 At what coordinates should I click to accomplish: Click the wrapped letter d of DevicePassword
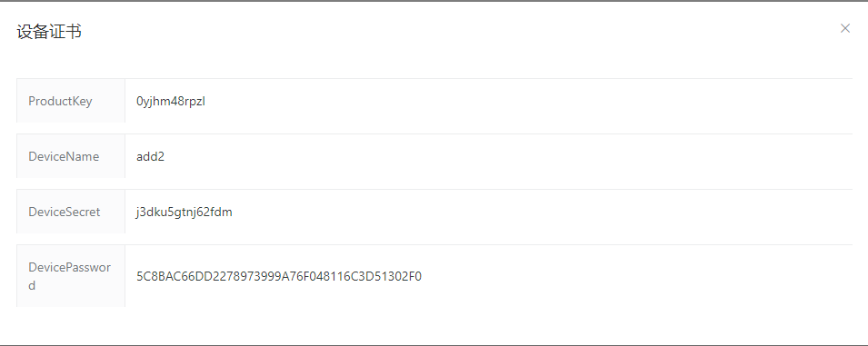pyautogui.click(x=32, y=286)
